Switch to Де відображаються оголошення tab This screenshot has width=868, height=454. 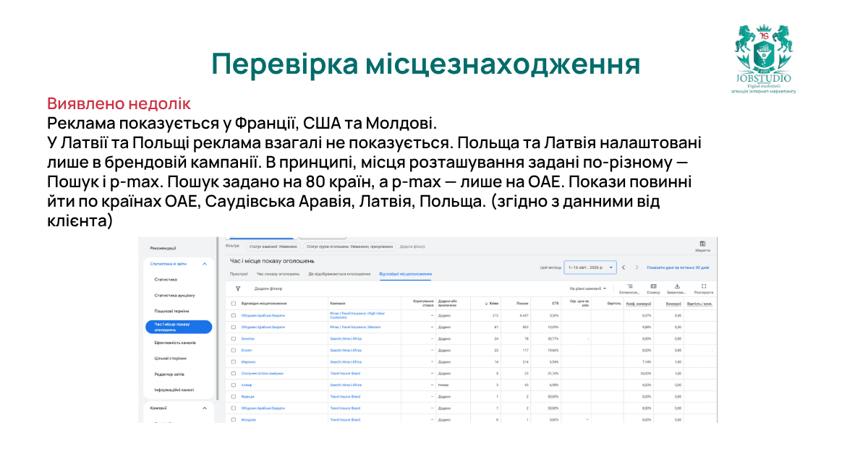point(339,274)
